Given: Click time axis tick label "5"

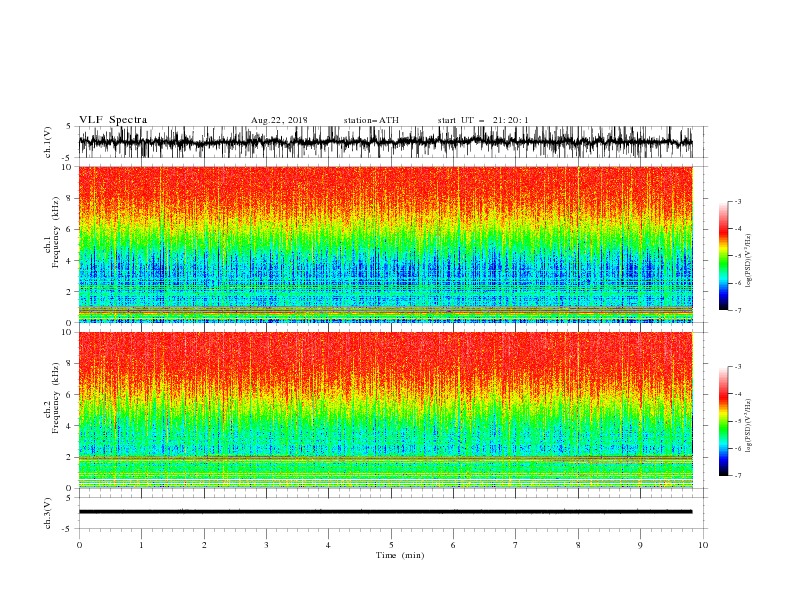Looking at the screenshot, I should click(391, 545).
